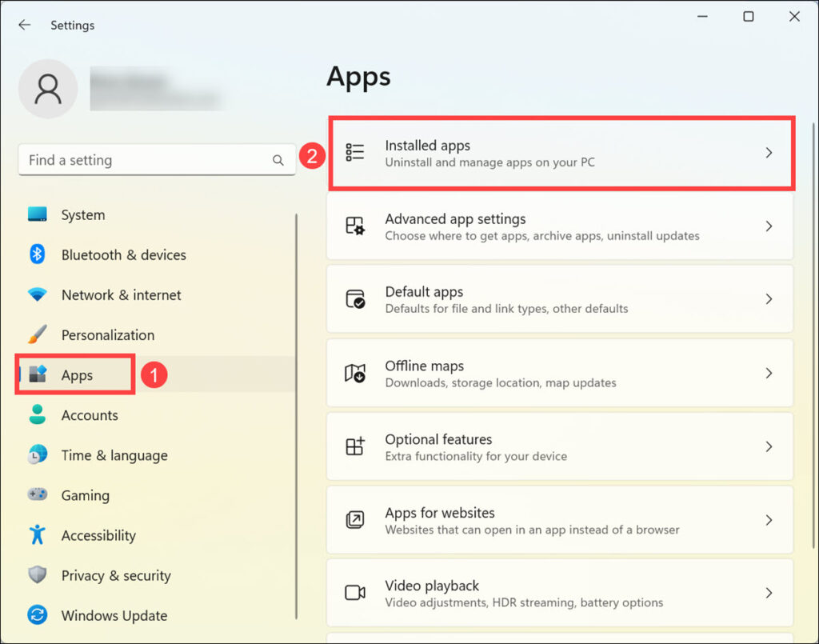Open Video playback via its chevron

tap(768, 593)
